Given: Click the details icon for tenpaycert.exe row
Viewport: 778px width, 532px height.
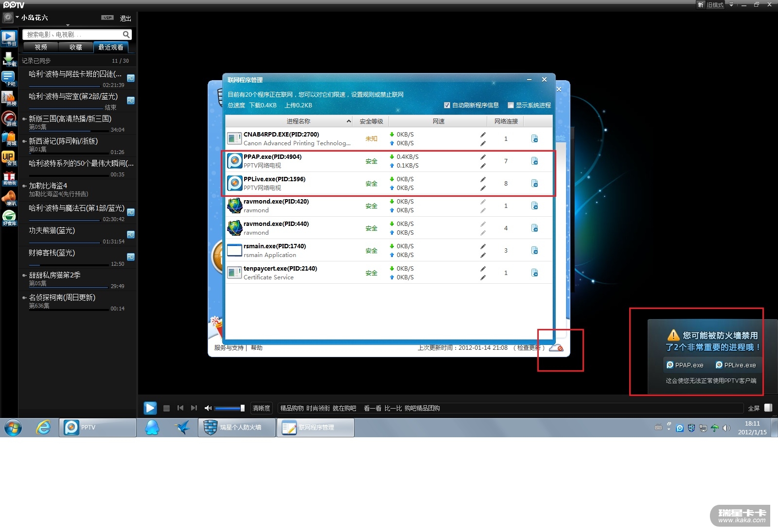Looking at the screenshot, I should pos(534,273).
